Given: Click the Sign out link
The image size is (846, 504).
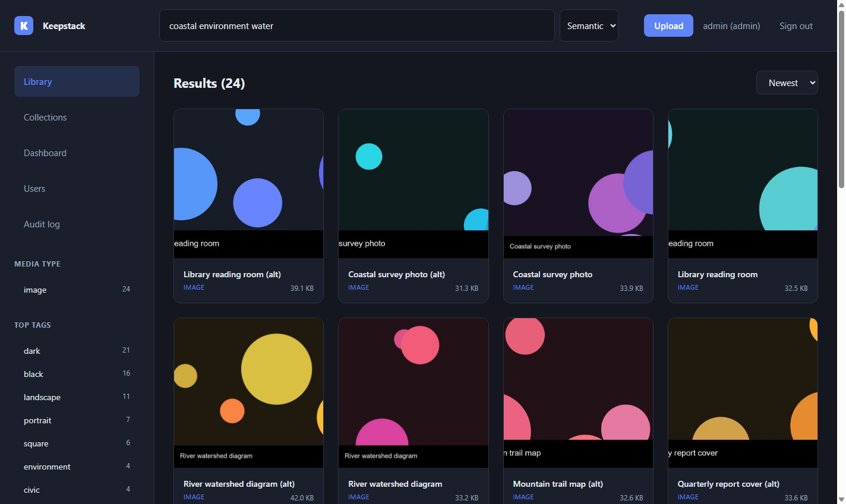Looking at the screenshot, I should coord(796,26).
